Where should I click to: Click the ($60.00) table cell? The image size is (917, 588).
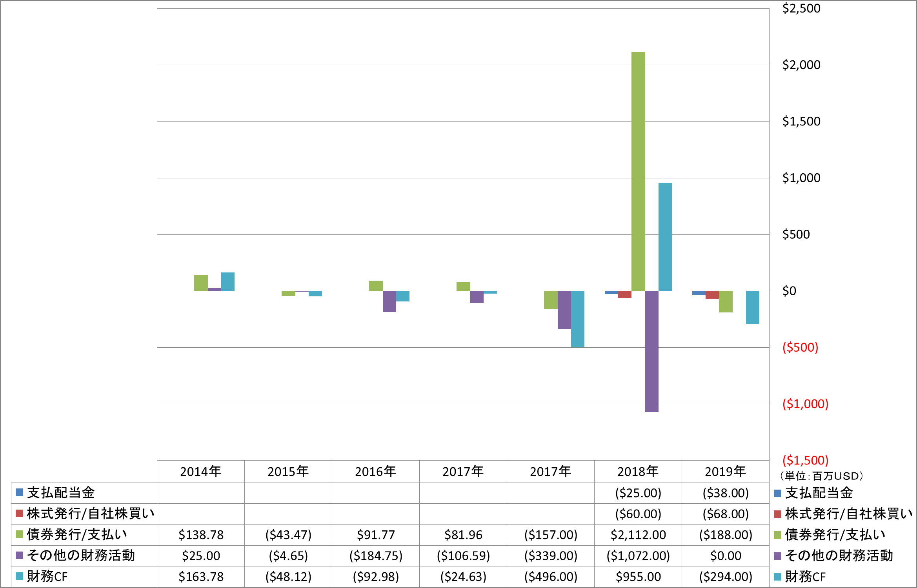click(x=638, y=514)
